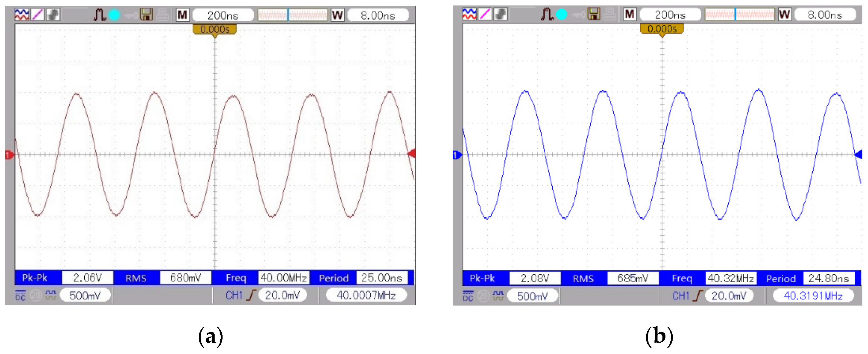Screen dimensions: 868x354
Task: Select the Freq measurement label in right scope
Action: [x=682, y=278]
